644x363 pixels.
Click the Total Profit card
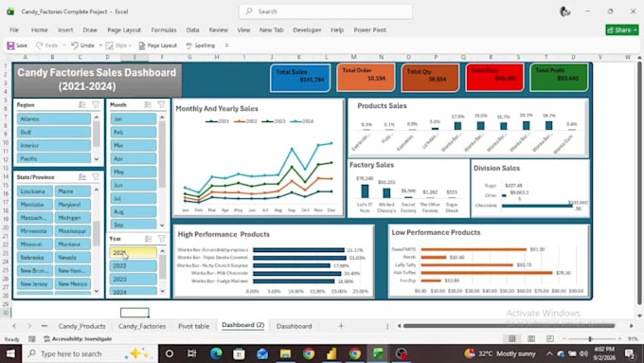coord(559,77)
